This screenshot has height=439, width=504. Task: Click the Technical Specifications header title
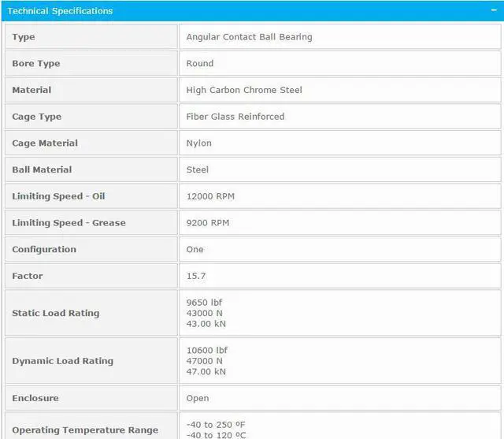click(x=60, y=11)
